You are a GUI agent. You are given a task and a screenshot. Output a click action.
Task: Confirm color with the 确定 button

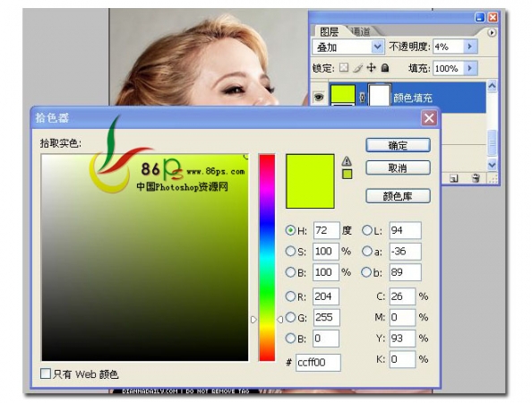pos(398,145)
